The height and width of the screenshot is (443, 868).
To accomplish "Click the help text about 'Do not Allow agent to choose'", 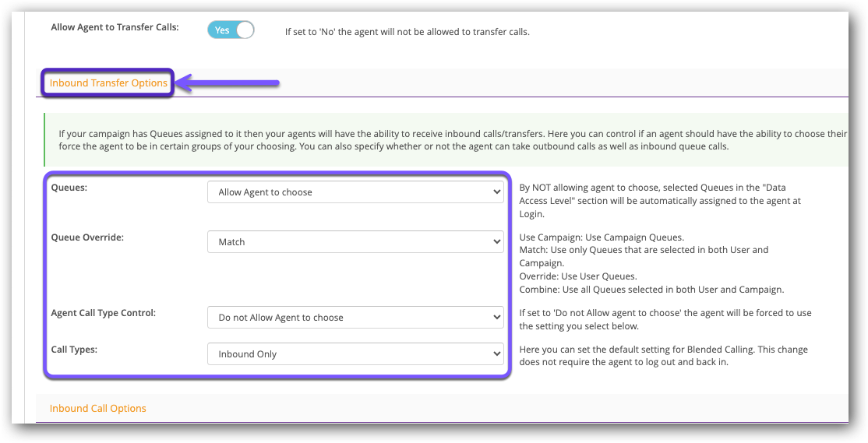I will (665, 320).
